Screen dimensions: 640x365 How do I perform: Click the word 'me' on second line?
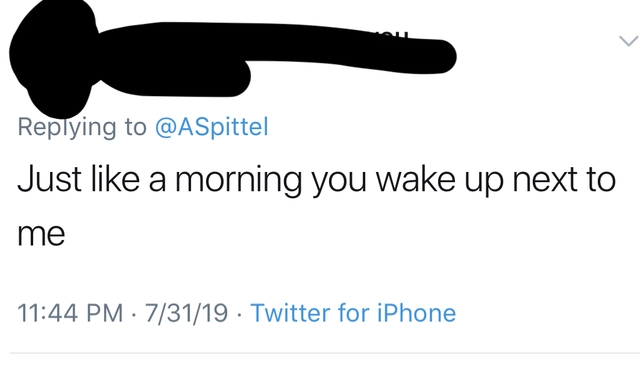coord(41,235)
